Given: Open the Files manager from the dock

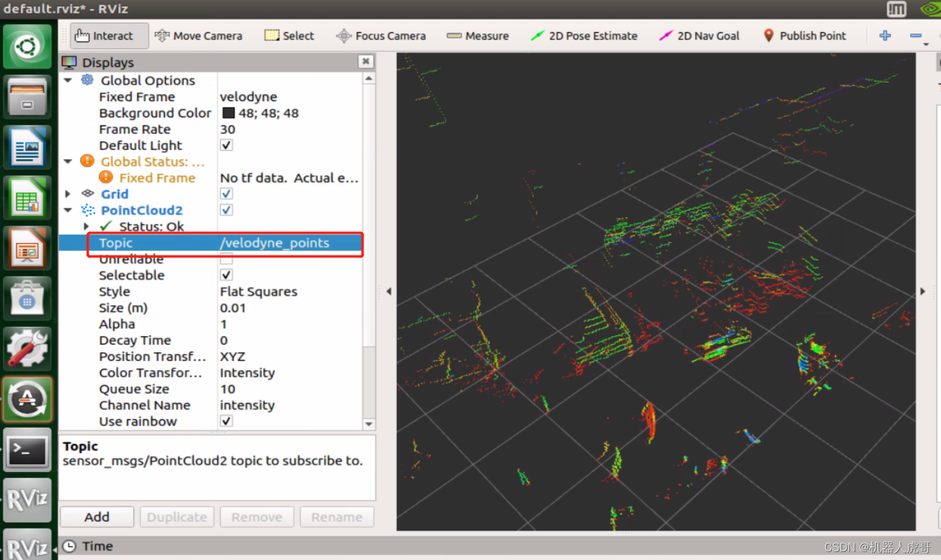Looking at the screenshot, I should [27, 97].
